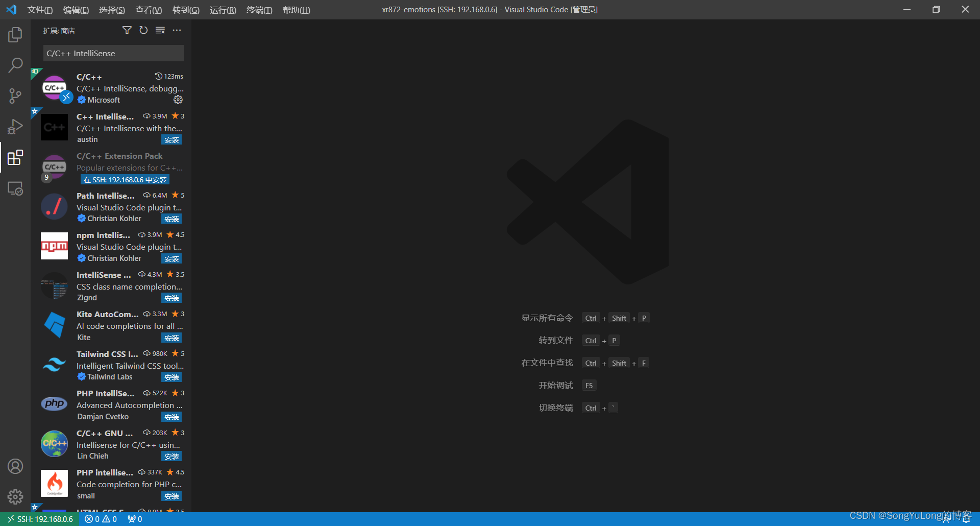Click the VS Code logo in title bar
This screenshot has width=980, height=526.
(x=11, y=10)
